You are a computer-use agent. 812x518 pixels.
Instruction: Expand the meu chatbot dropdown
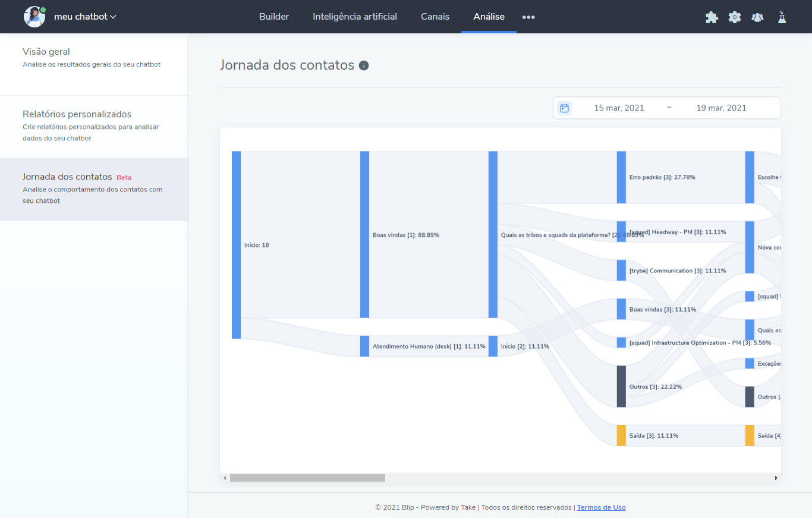(85, 17)
